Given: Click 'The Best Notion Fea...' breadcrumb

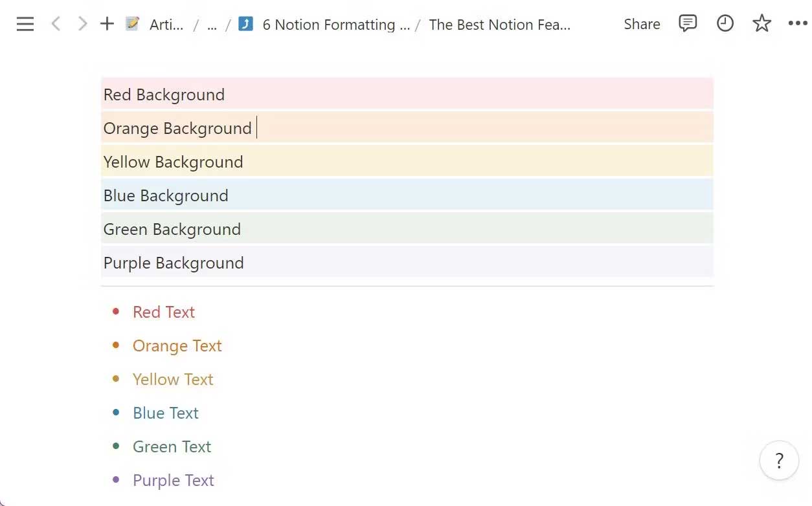Looking at the screenshot, I should coord(499,25).
